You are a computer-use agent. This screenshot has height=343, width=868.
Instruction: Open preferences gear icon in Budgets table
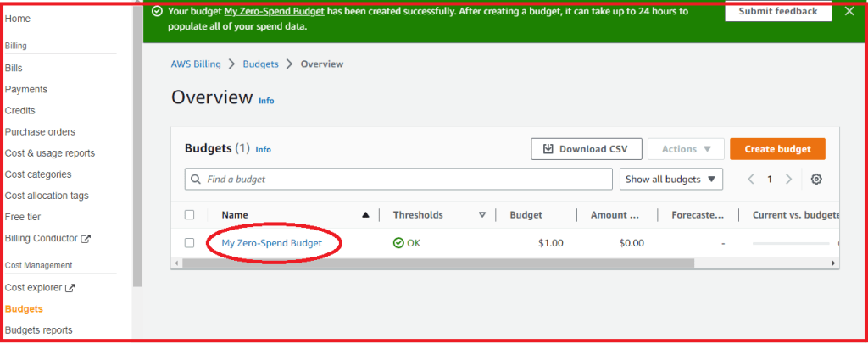click(816, 180)
